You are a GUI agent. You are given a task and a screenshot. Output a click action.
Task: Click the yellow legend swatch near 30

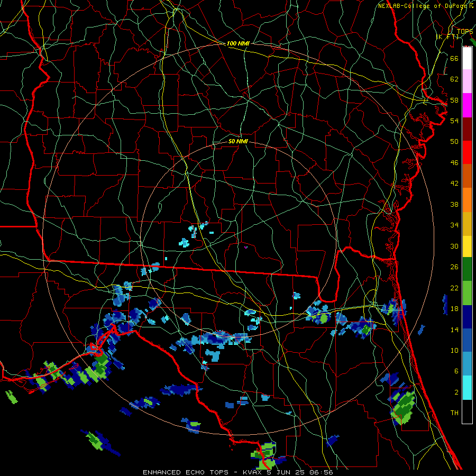pyautogui.click(x=467, y=246)
